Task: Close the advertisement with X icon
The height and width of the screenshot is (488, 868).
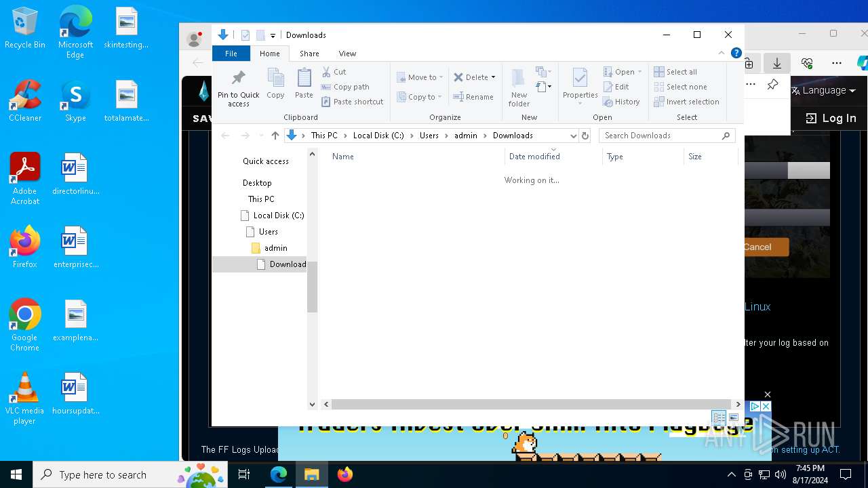Action: coord(766,406)
